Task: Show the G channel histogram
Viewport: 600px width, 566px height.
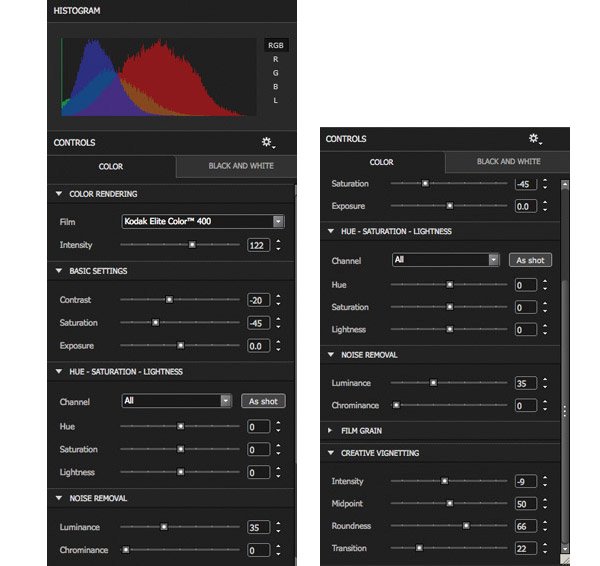Action: click(x=276, y=73)
